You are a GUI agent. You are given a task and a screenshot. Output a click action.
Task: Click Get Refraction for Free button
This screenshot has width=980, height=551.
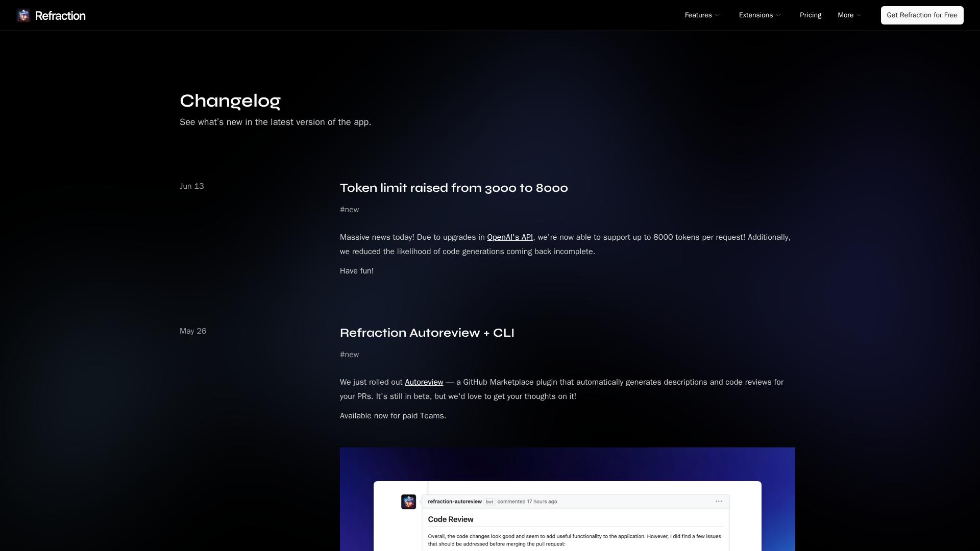[922, 15]
